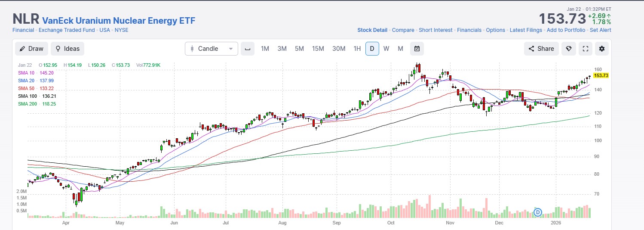The image size is (644, 230).
Task: Enter fullscreen chart mode
Action: [585, 49]
